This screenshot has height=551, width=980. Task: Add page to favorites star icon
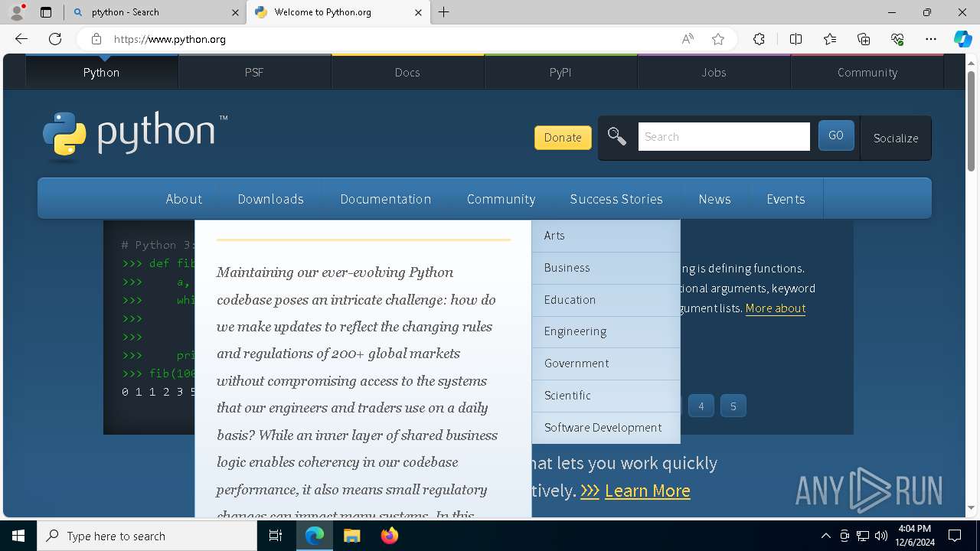(x=718, y=39)
